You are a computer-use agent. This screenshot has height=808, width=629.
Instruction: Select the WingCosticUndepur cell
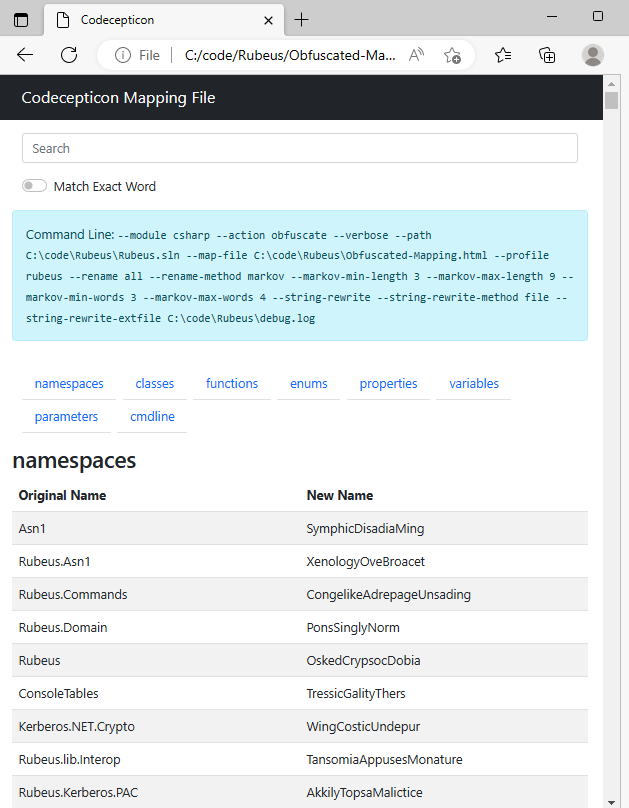(x=444, y=727)
